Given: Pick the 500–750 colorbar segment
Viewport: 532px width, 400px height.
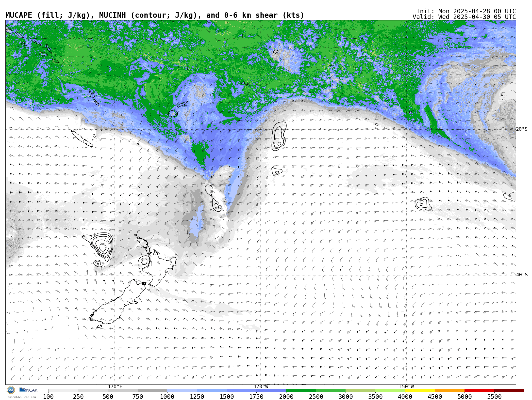Looking at the screenshot, I should pyautogui.click(x=123, y=391).
